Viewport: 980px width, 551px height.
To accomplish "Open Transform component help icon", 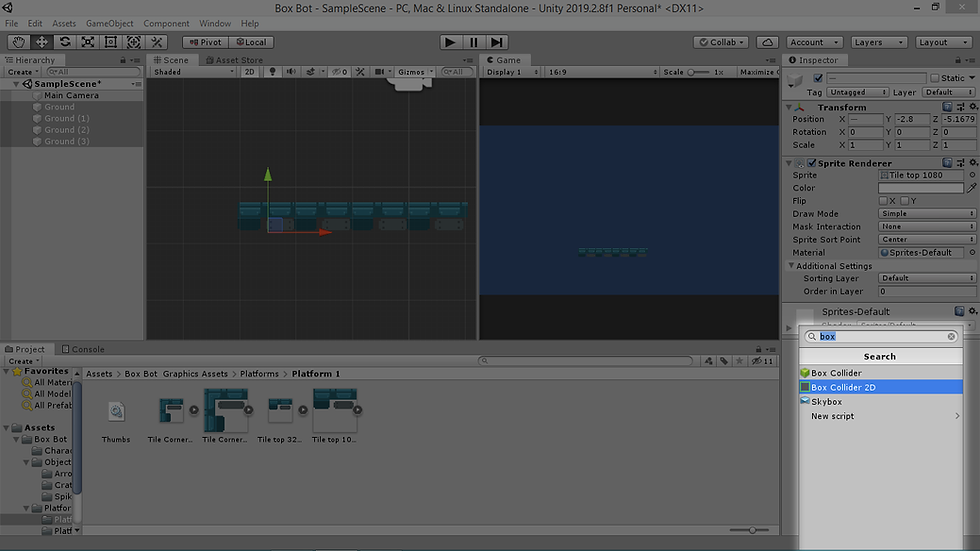I will tap(948, 107).
